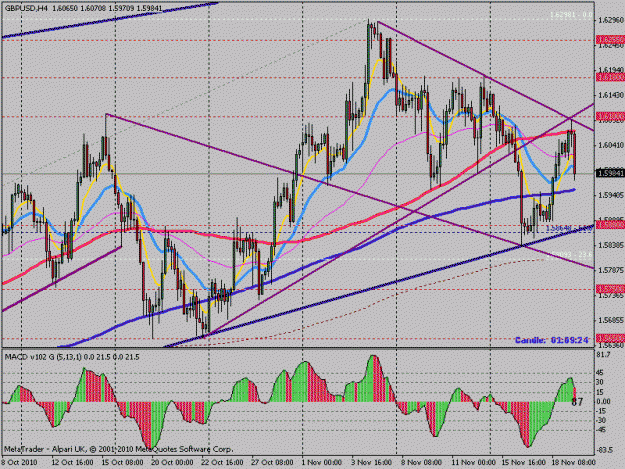
Task: Click the 0.00 MACD zero level label
Action: click(604, 402)
